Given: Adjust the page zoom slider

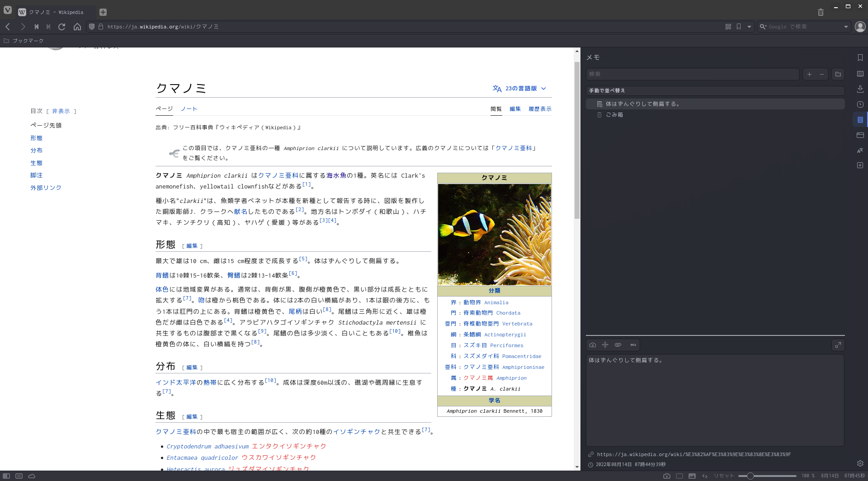Looking at the screenshot, I should [x=750, y=476].
